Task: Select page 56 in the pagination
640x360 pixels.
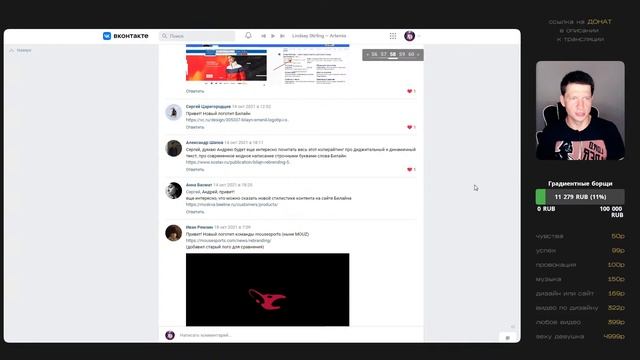Action: point(374,54)
